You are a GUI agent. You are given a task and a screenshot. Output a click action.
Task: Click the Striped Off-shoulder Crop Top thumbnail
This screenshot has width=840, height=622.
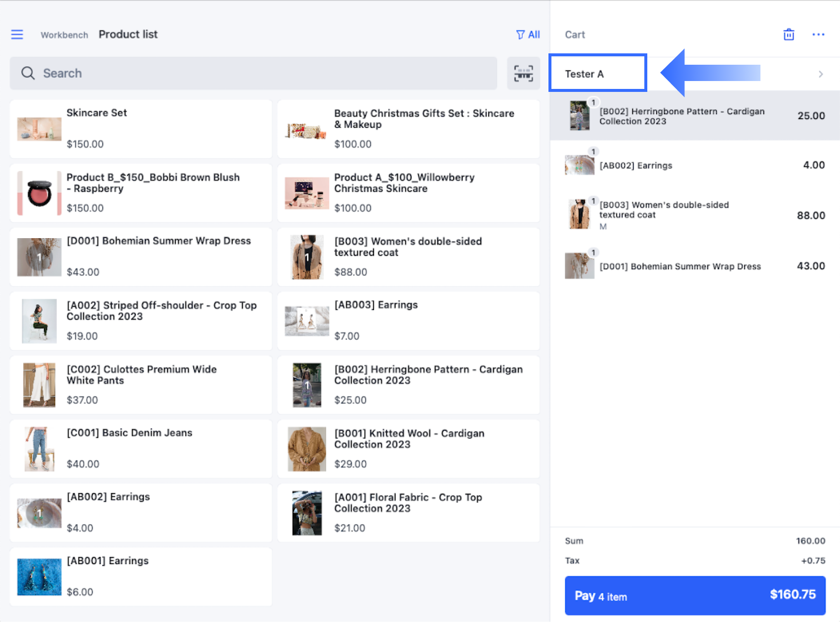coord(39,321)
